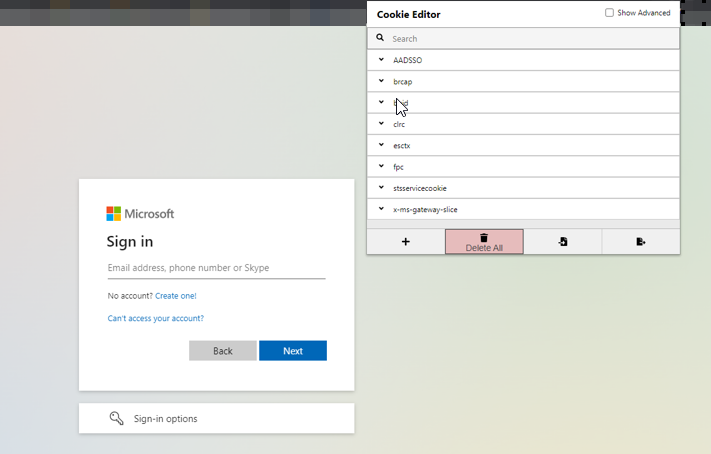Viewport: 711px width, 454px height.
Task: Click the Sign-in options key icon
Action: pos(117,418)
